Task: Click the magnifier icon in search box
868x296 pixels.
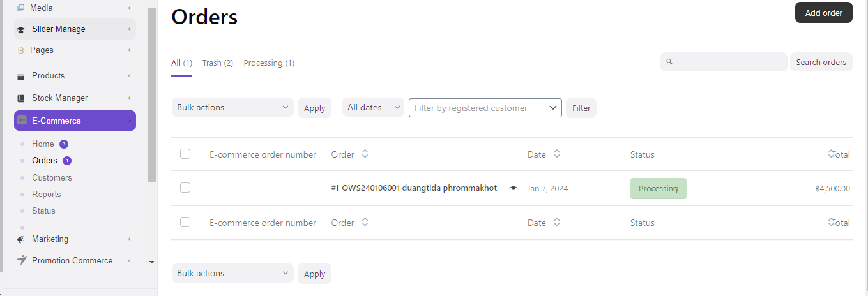Action: [x=669, y=62]
